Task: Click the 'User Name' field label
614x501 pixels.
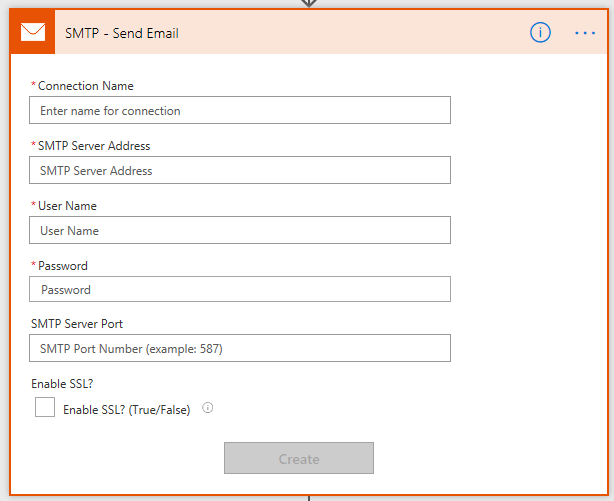Action: 67,206
